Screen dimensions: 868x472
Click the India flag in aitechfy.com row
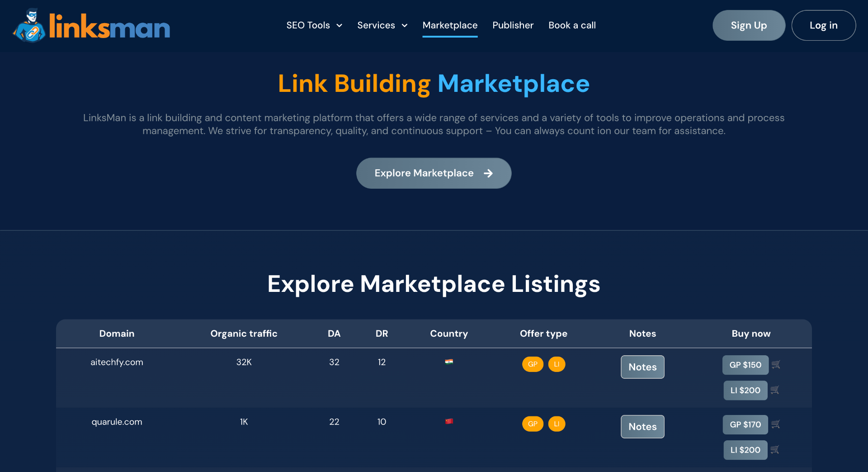(x=449, y=362)
